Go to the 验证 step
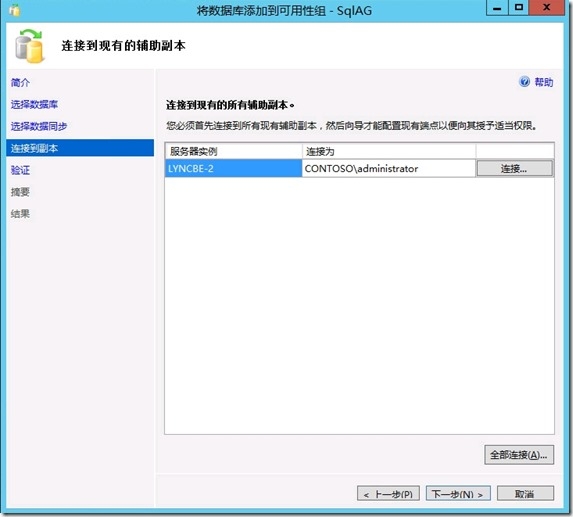 point(20,170)
